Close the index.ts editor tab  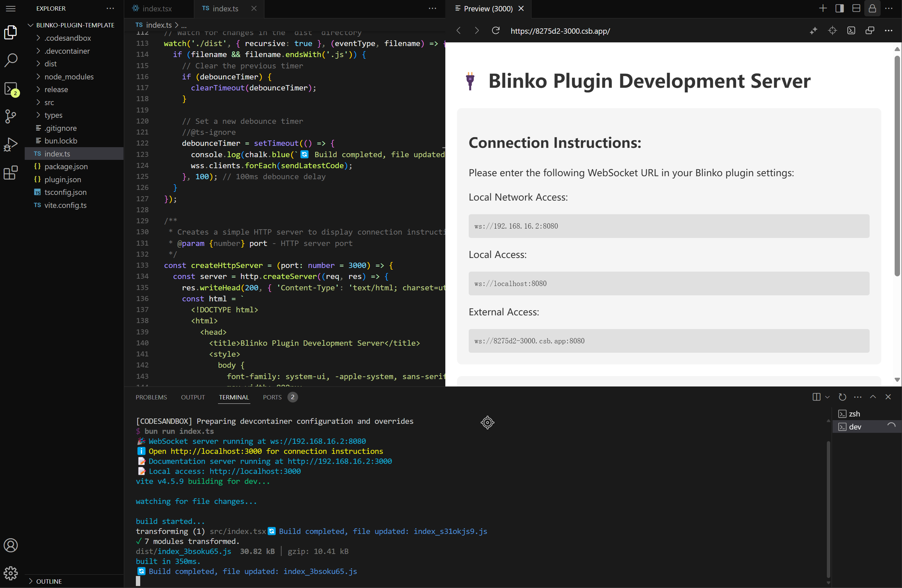[x=254, y=8]
